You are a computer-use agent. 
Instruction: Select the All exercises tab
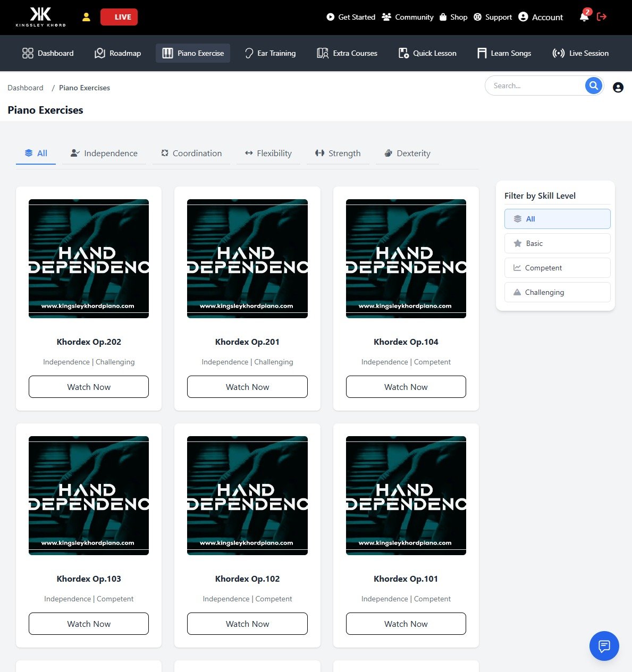(x=36, y=153)
